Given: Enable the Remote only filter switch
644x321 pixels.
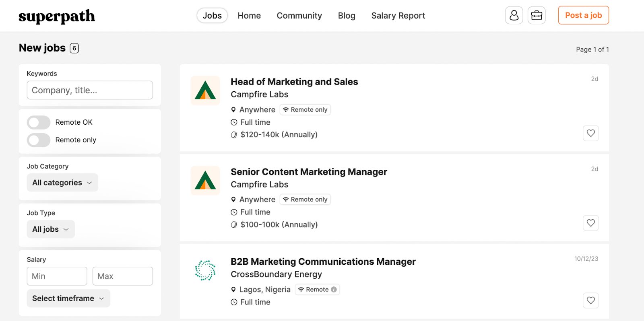Looking at the screenshot, I should [x=39, y=140].
